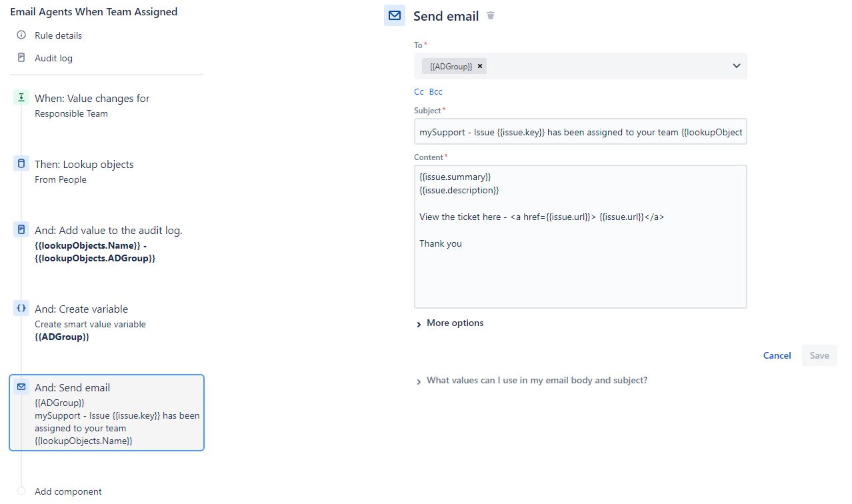Select the Send email envelope icon in sidebar
This screenshot has height=504, width=852.
21,387
